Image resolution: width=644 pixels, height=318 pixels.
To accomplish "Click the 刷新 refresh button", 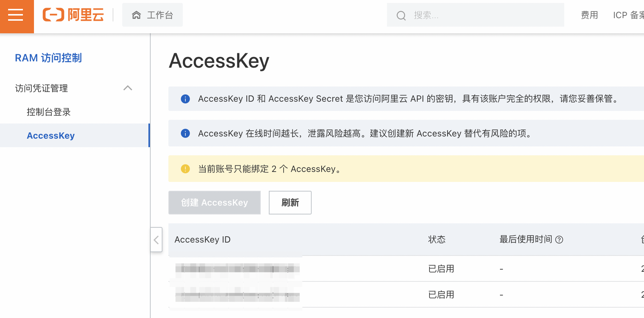I will coord(290,203).
